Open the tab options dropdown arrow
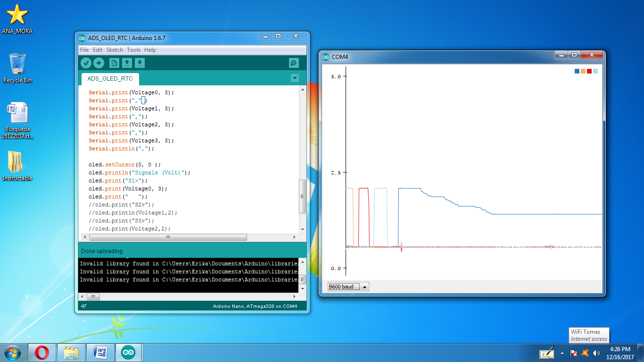The image size is (644, 362). tap(295, 78)
